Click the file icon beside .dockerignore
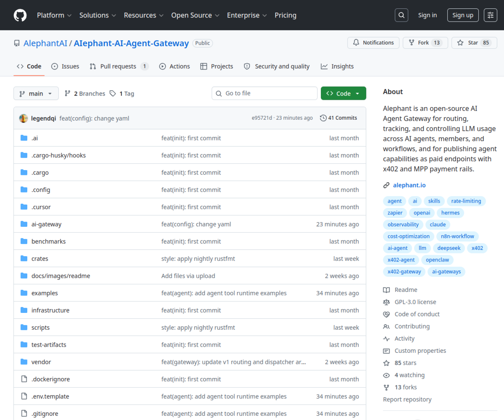This screenshot has width=504, height=420. (24, 379)
